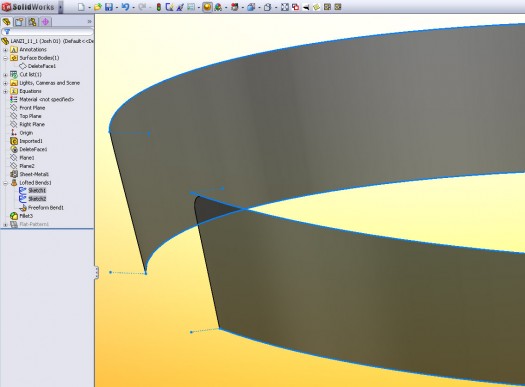
Task: Click the greyed Redo arrow icon
Action: coord(142,7)
